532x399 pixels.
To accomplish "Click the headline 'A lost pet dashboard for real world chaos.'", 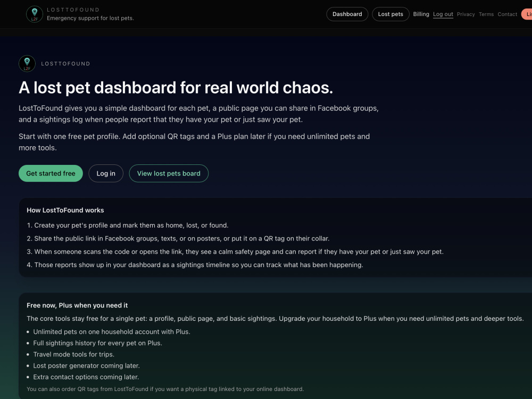I will pyautogui.click(x=176, y=88).
